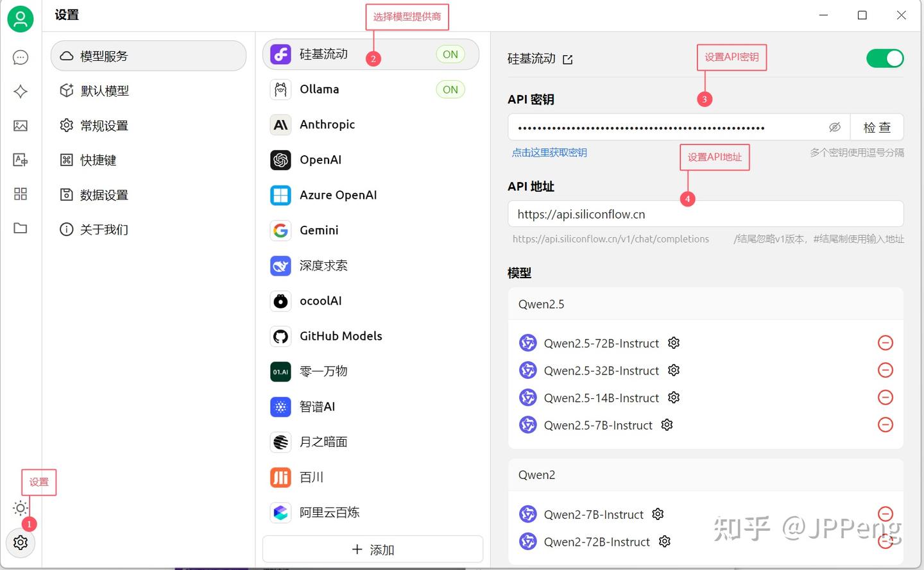
Task: Click the 检查 API key button
Action: click(877, 127)
